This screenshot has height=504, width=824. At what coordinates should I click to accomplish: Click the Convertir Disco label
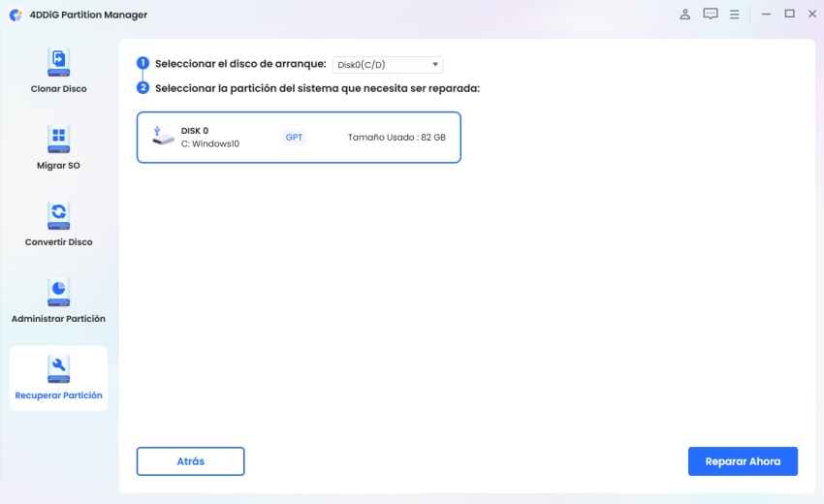coord(58,242)
